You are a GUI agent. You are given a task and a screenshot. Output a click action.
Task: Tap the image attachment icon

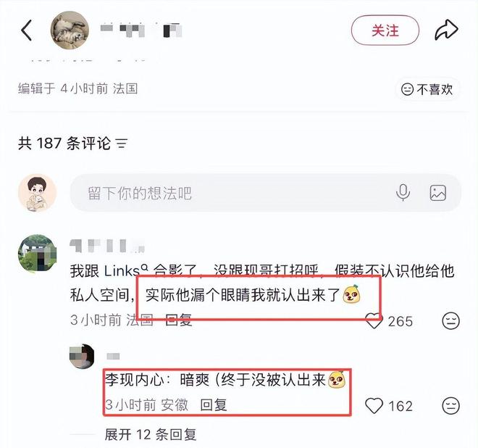click(x=437, y=193)
